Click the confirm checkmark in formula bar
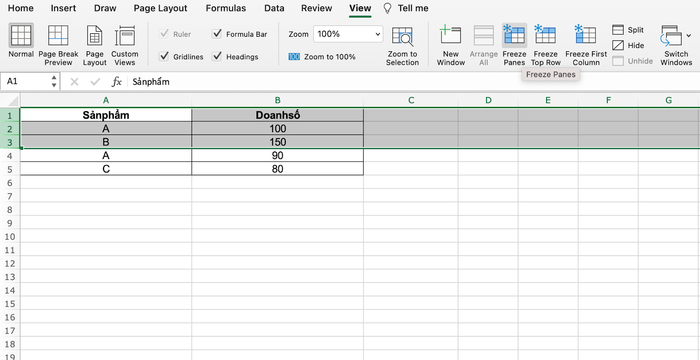Screen dimensions: 700x360 (95, 82)
